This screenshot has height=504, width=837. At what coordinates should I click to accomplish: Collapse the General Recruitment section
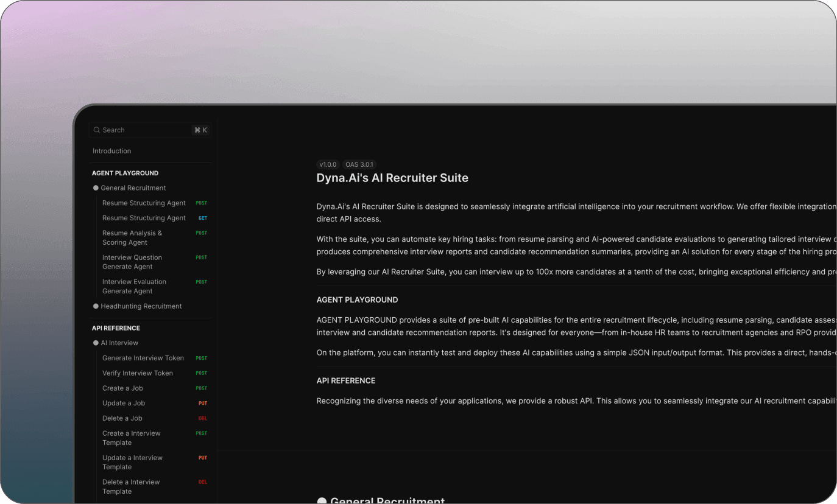133,188
